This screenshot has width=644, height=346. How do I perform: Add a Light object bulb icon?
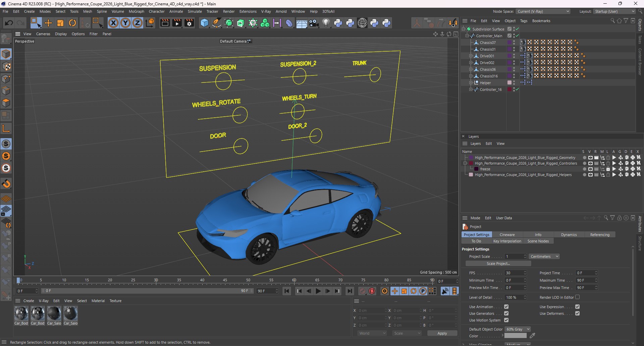point(326,23)
